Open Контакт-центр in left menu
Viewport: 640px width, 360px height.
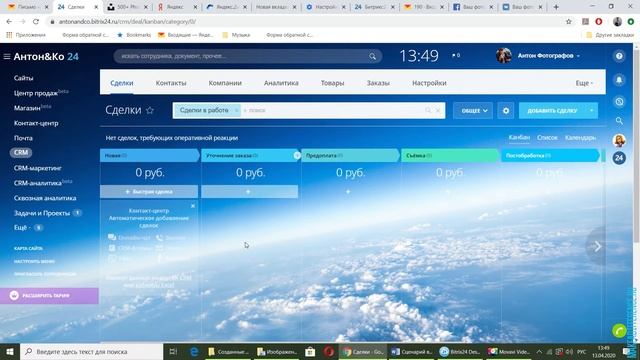[36, 123]
